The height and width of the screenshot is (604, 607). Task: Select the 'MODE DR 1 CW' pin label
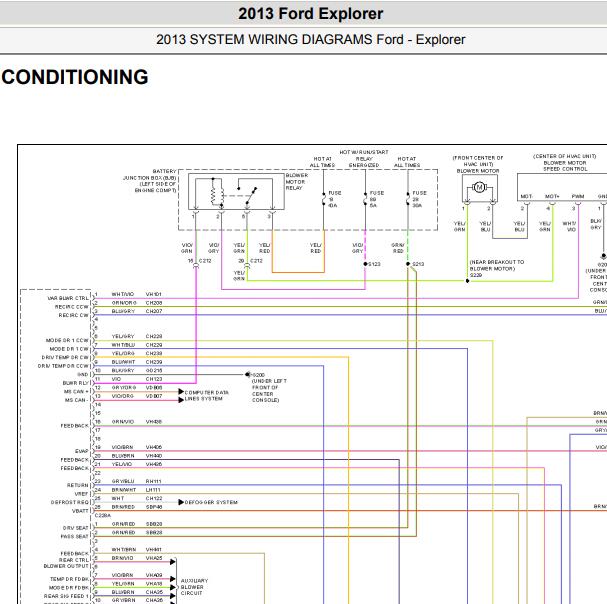[69, 349]
